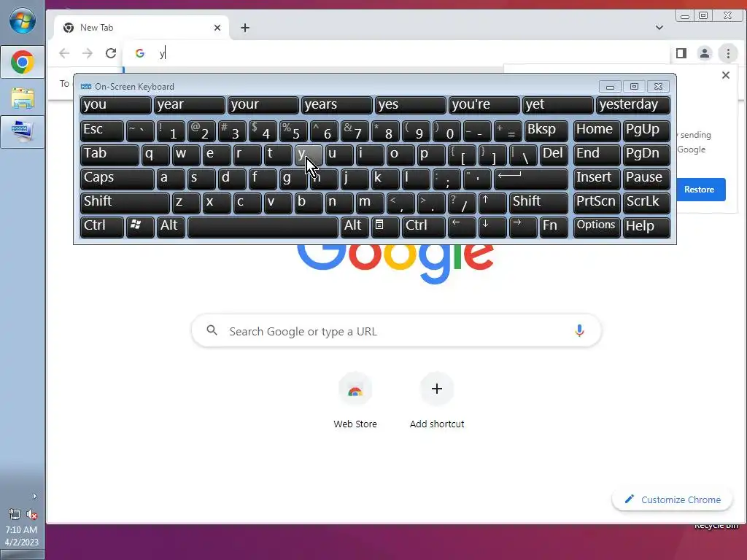Open the tab search chevron

click(659, 28)
